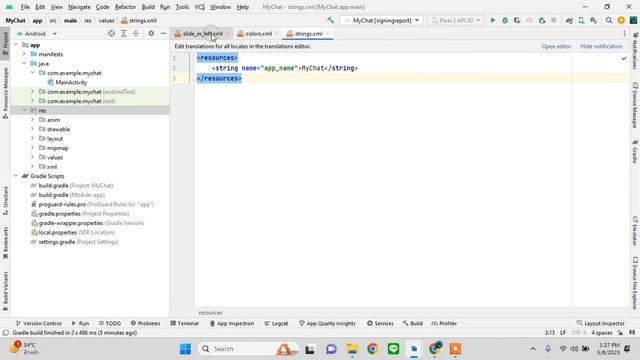640x360 pixels.
Task: Open Chrome from the taskbar
Action: pos(372,349)
